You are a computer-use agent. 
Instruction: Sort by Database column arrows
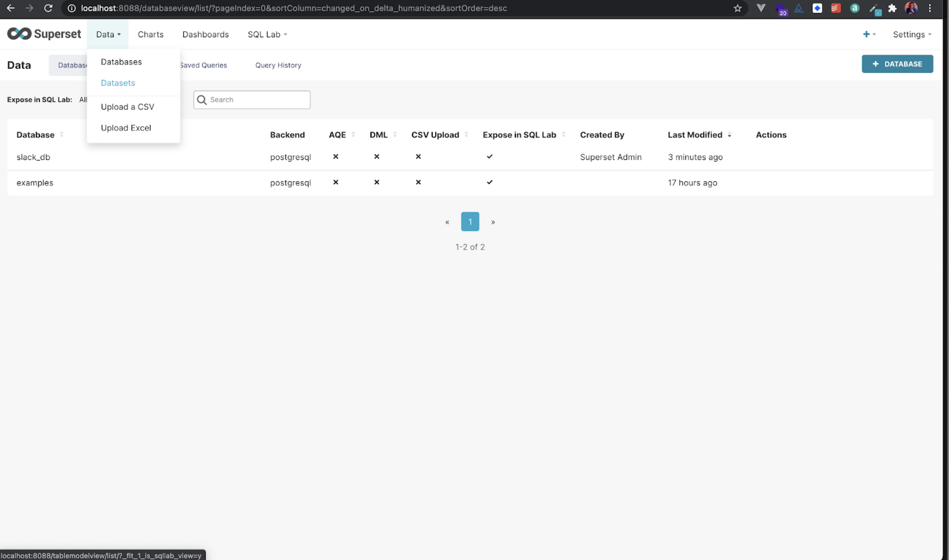tap(61, 135)
